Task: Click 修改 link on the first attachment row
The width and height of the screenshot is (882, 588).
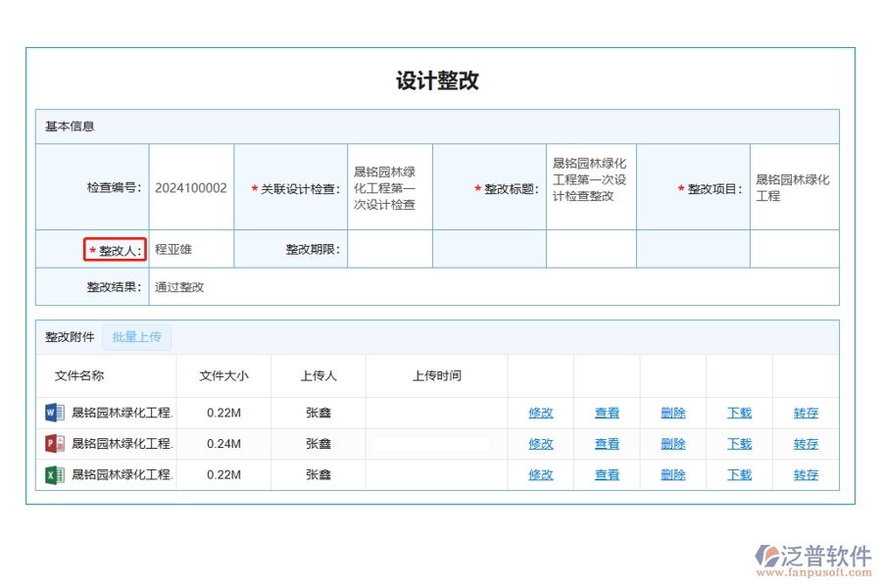Action: coord(540,413)
